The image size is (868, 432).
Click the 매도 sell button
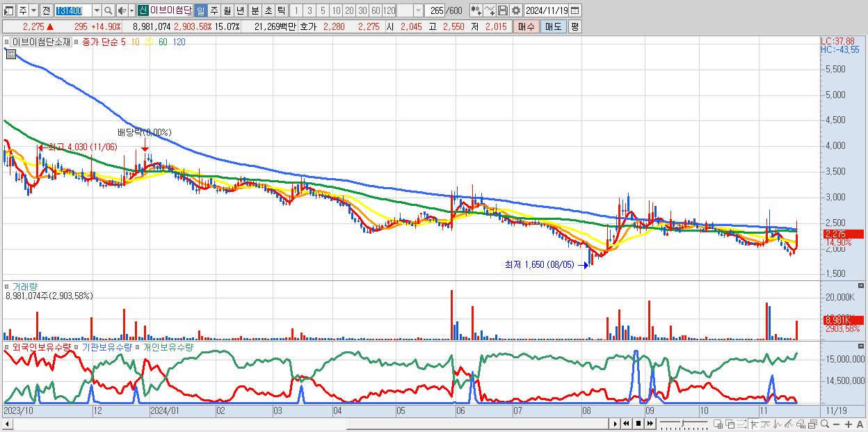click(553, 27)
